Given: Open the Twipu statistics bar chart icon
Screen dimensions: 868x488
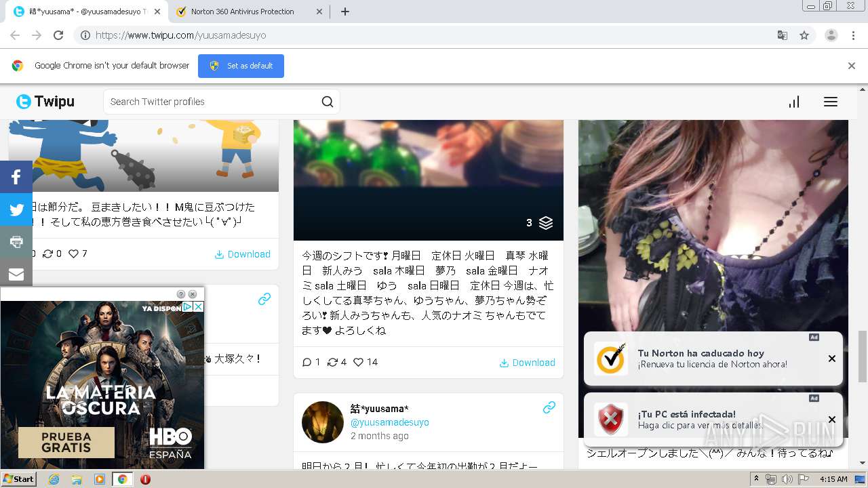Looking at the screenshot, I should coord(793,102).
